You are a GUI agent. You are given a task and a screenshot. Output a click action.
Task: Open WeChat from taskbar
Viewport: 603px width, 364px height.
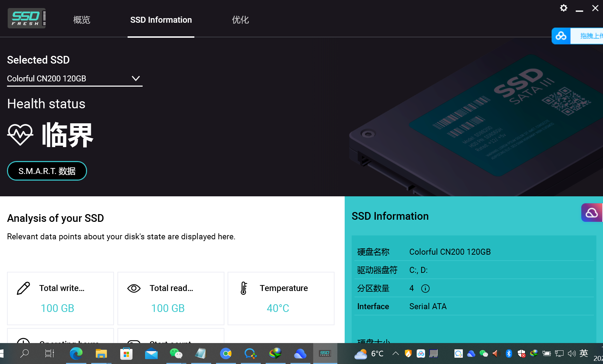pyautogui.click(x=176, y=354)
